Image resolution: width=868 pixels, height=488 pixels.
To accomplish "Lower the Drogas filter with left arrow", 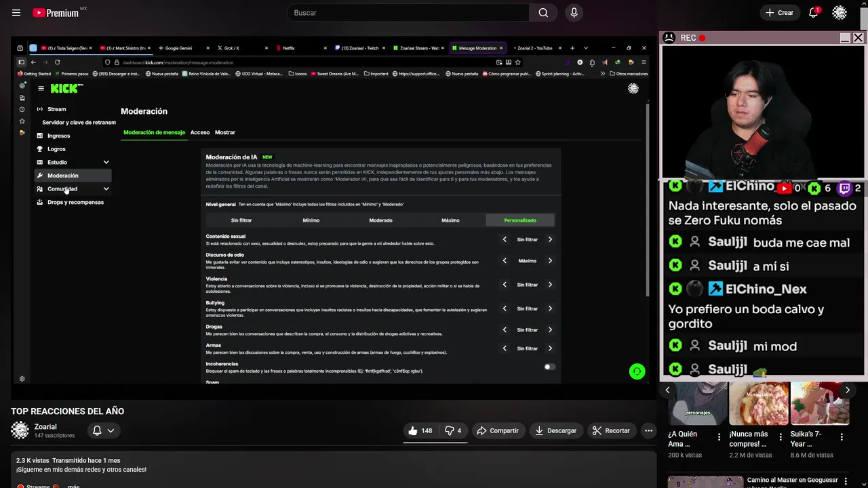I will pos(505,330).
